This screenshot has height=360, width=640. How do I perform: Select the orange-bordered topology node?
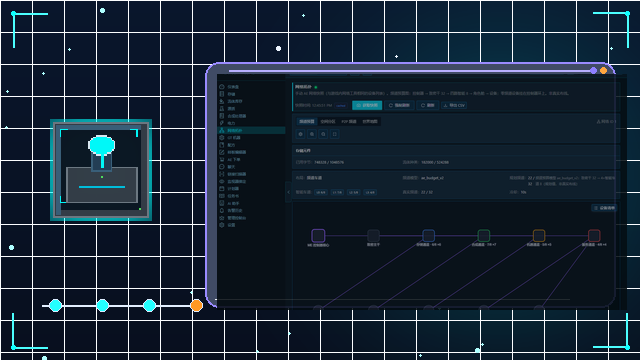[x=539, y=236]
